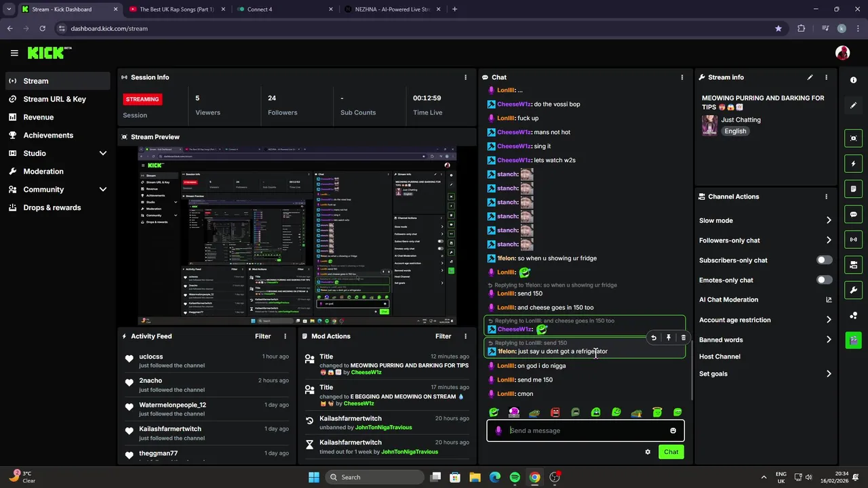Click Host Channel action
Screen dimensions: 868x488
pyautogui.click(x=719, y=357)
